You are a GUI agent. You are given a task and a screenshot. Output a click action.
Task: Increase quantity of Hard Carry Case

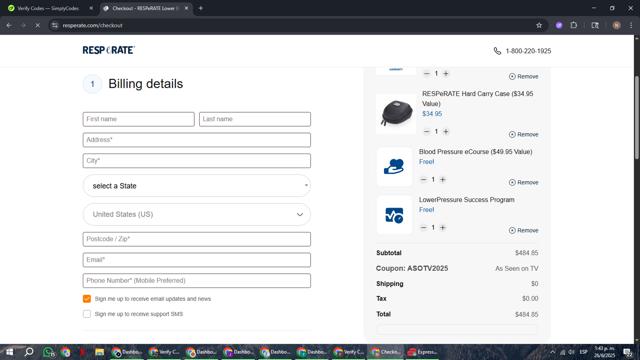point(446,131)
